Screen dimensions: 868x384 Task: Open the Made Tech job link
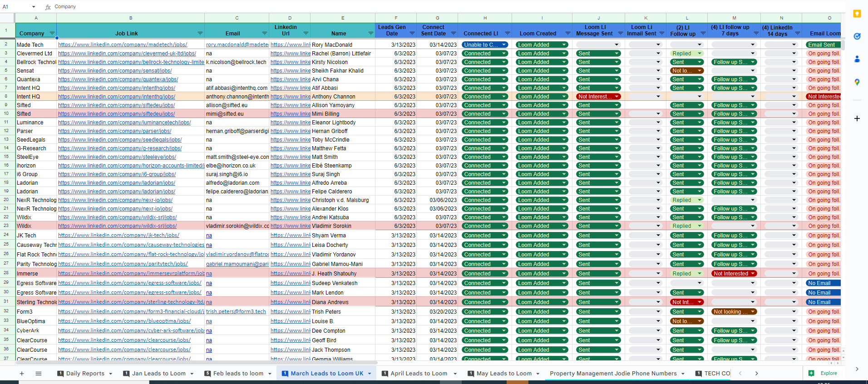coord(123,45)
